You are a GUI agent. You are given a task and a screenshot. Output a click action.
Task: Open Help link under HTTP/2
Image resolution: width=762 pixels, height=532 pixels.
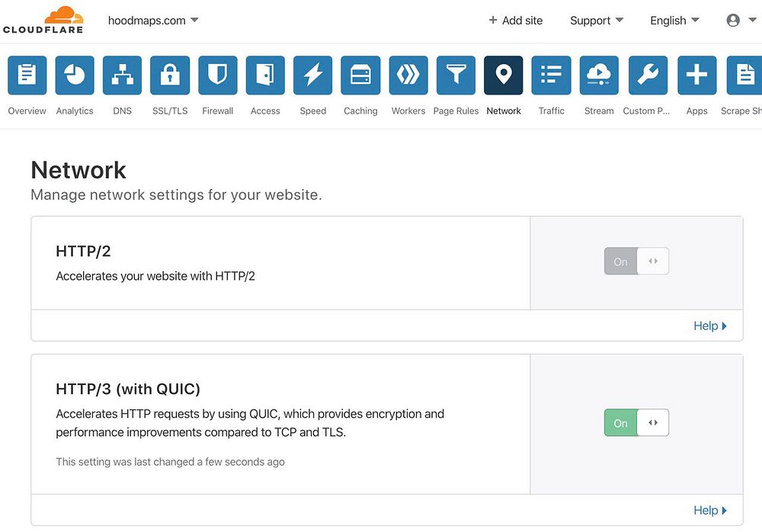(709, 325)
